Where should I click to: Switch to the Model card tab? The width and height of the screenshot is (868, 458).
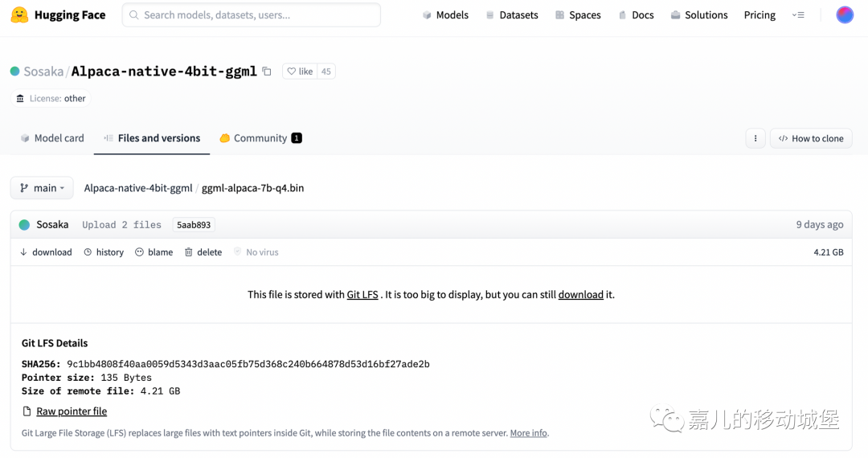point(52,138)
